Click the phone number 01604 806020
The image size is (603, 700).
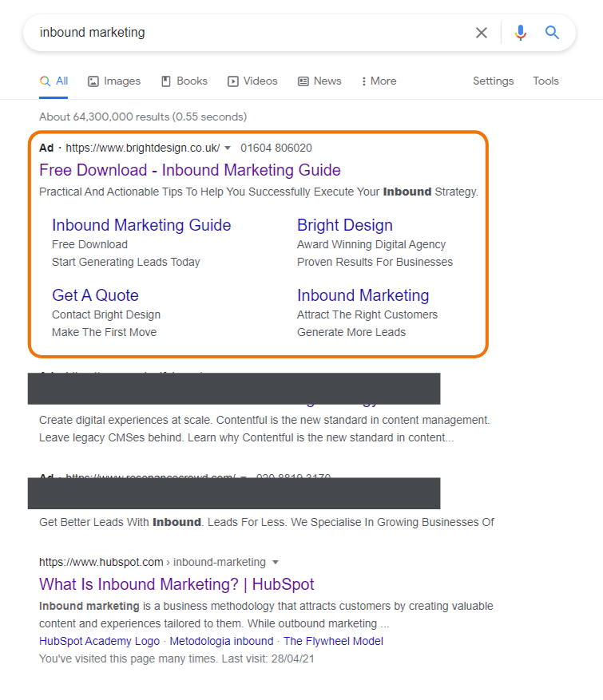tap(276, 148)
